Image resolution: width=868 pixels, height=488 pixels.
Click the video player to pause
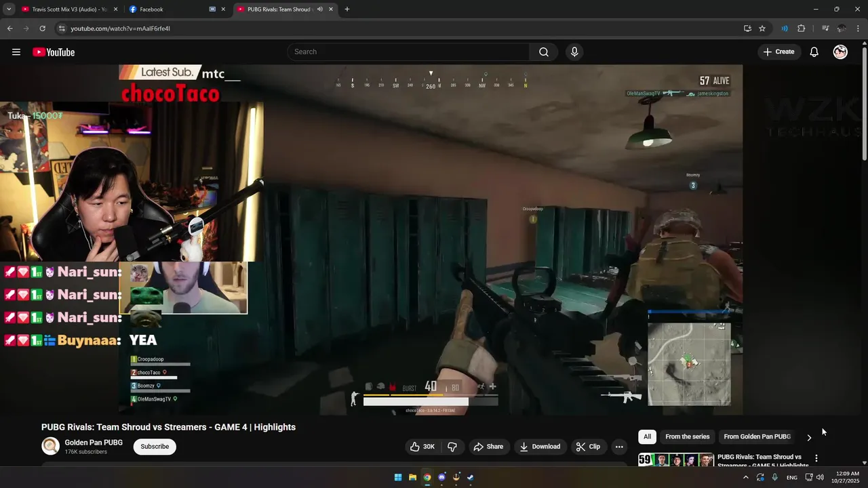[431, 239]
